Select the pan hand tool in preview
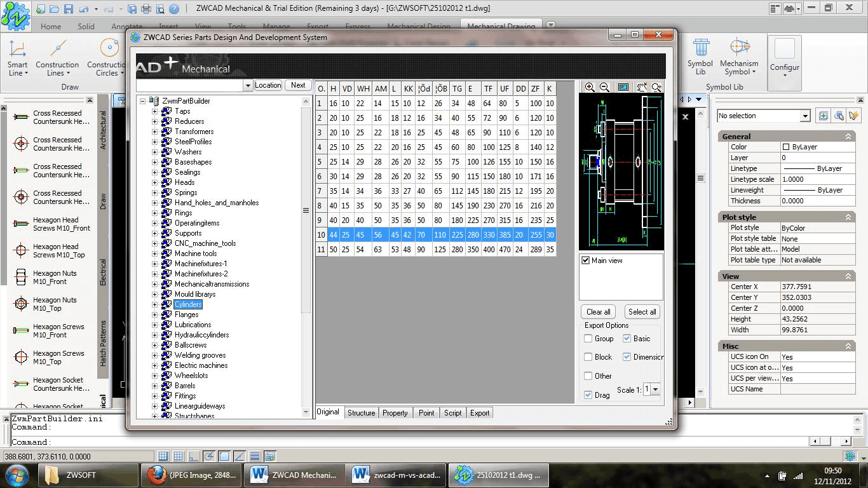Viewport: 868px width, 488px height. pos(642,87)
